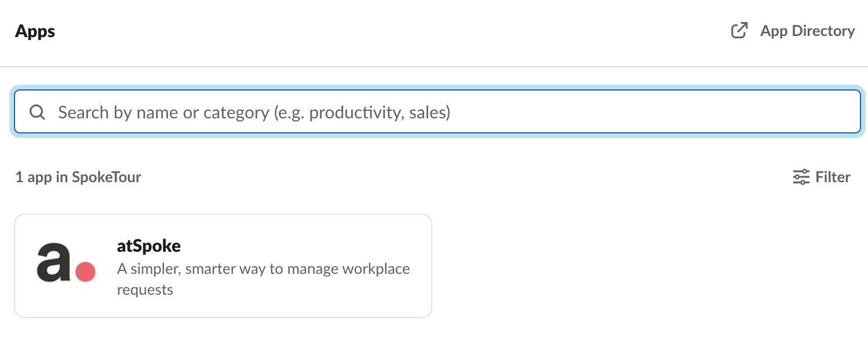
Task: Click the search placeholder text about productivity, sales
Action: (x=254, y=112)
